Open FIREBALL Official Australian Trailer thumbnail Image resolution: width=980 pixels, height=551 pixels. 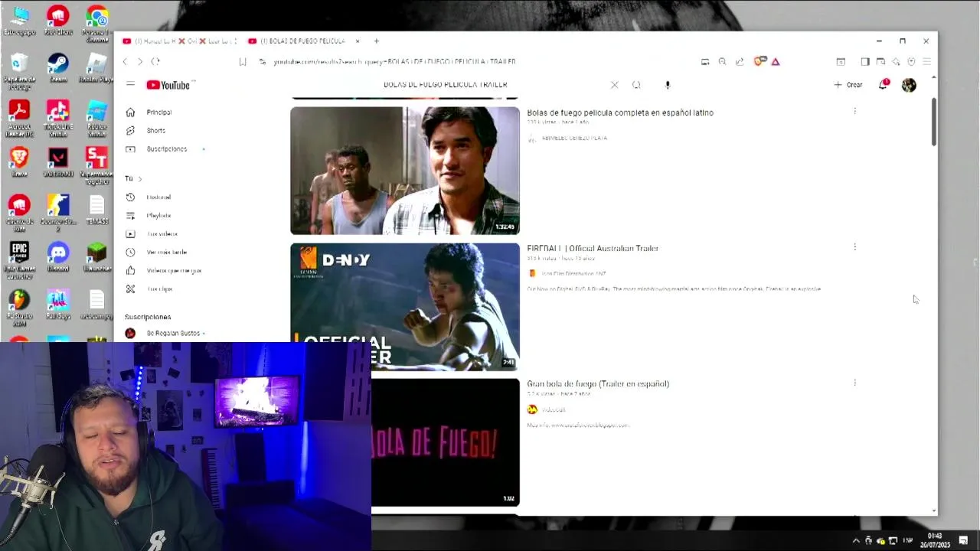pos(405,307)
